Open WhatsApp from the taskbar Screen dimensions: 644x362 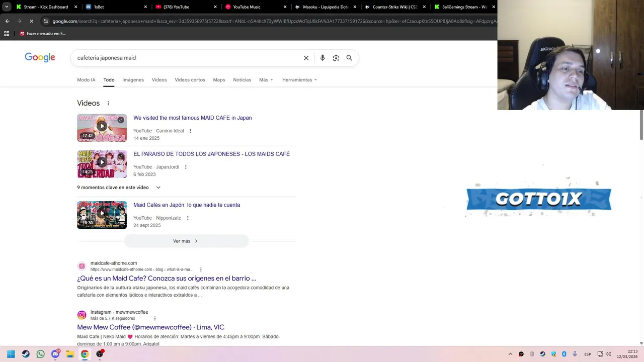pos(41,354)
